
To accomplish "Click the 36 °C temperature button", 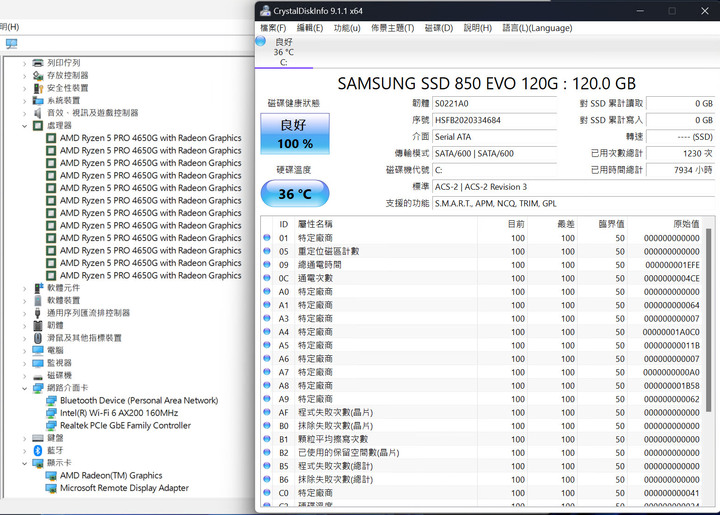I will [x=295, y=193].
